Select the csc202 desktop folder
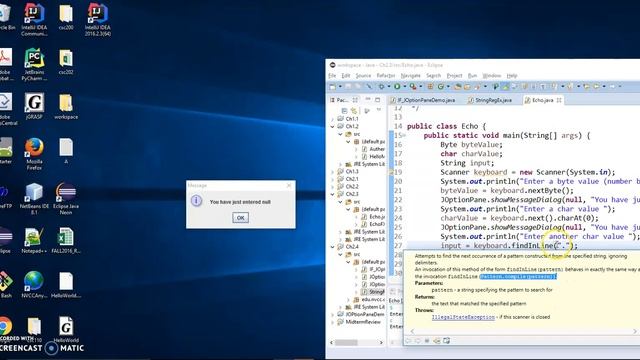640x360 pixels. pyautogui.click(x=66, y=62)
